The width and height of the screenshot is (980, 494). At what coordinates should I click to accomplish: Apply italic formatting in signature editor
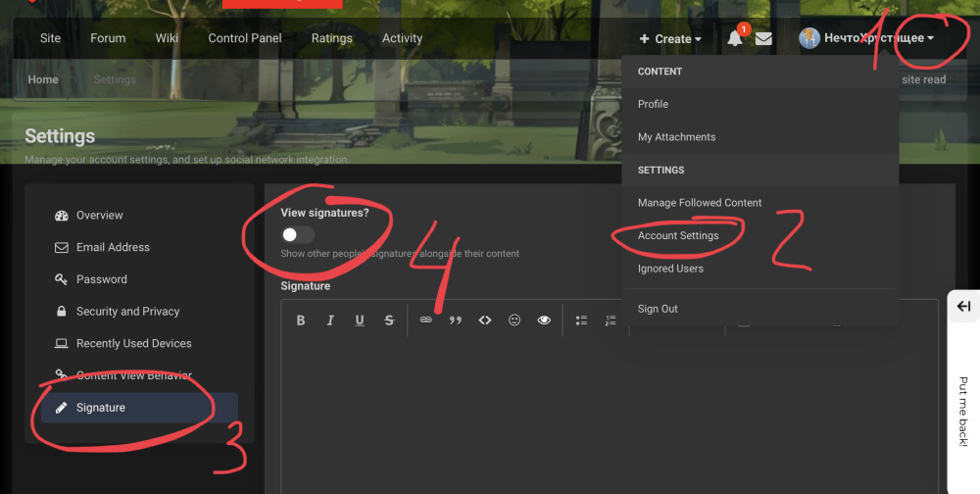[330, 321]
